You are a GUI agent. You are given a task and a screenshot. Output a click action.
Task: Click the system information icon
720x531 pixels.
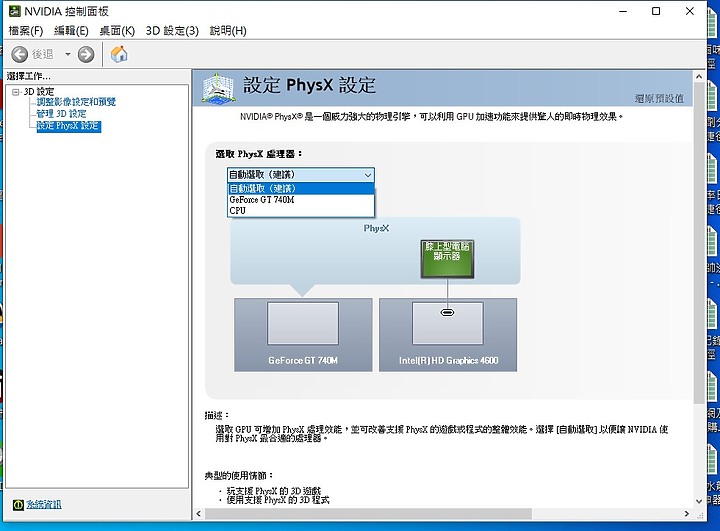click(18, 505)
